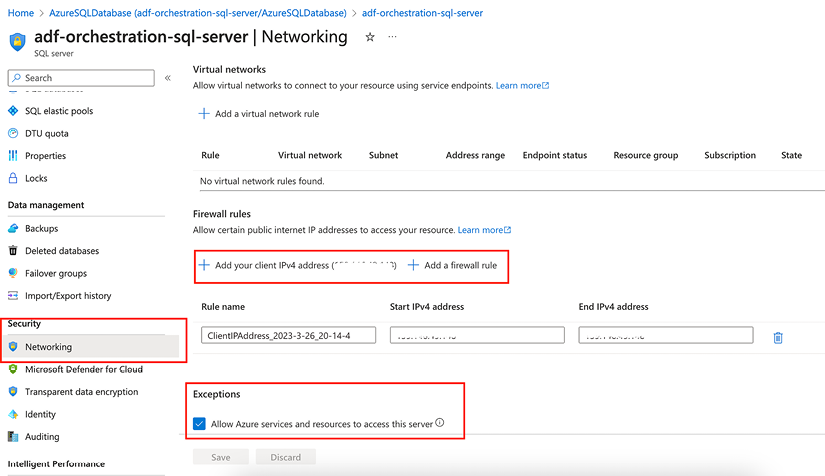The height and width of the screenshot is (476, 825).
Task: Open Transparent data encryption
Action: pos(82,392)
